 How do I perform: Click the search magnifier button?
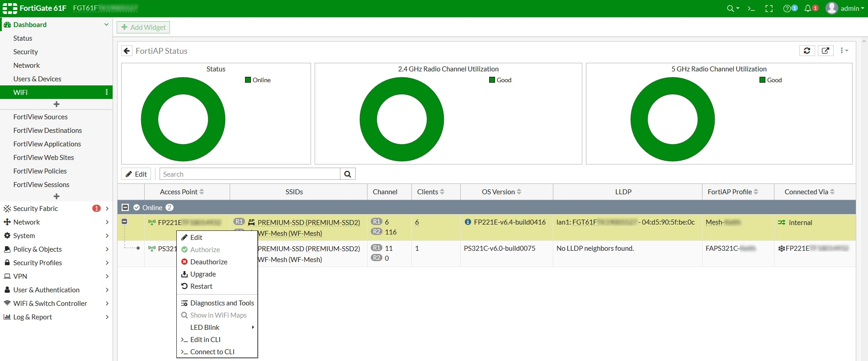(x=348, y=174)
